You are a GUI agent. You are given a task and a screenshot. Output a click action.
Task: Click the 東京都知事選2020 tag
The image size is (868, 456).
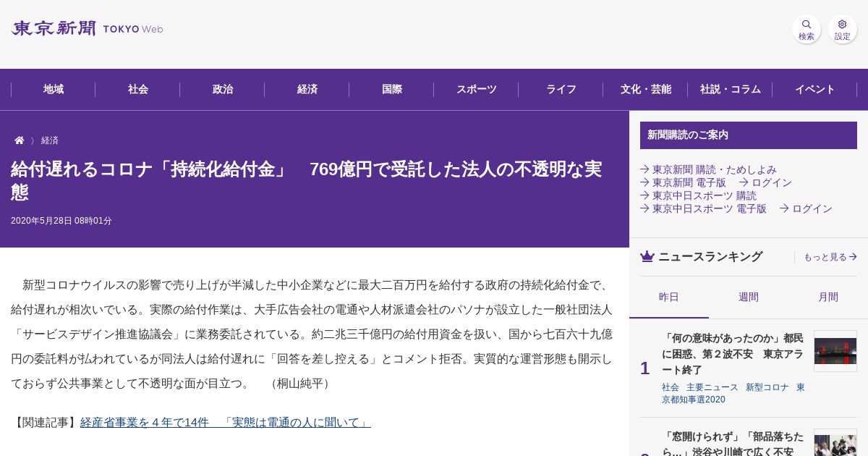pos(733,393)
